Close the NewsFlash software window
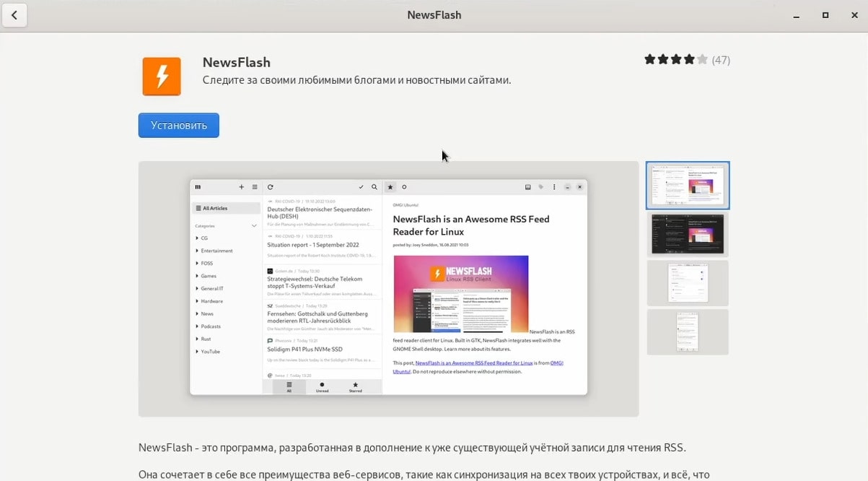The width and height of the screenshot is (868, 481). click(x=855, y=15)
